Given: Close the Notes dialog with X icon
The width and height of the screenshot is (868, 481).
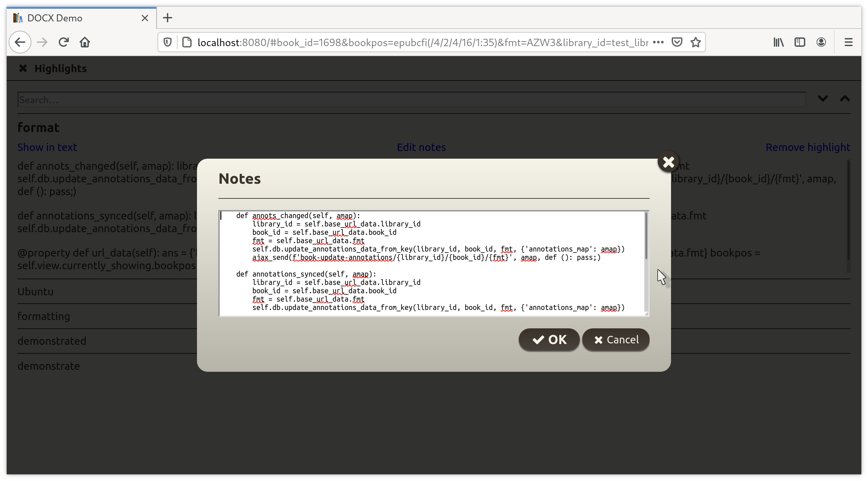Looking at the screenshot, I should [x=668, y=162].
